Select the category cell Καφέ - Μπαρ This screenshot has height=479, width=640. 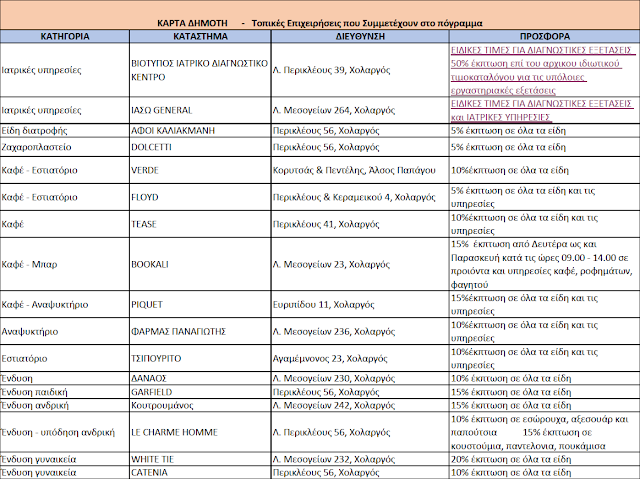point(65,264)
